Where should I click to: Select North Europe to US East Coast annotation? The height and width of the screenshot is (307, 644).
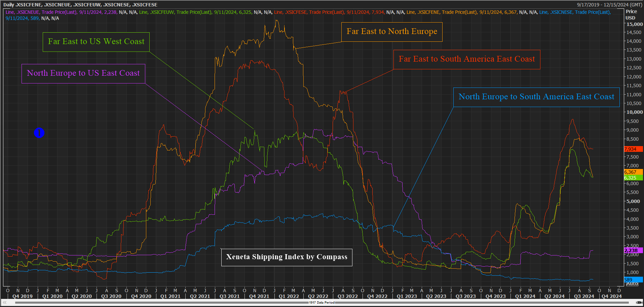83,73
